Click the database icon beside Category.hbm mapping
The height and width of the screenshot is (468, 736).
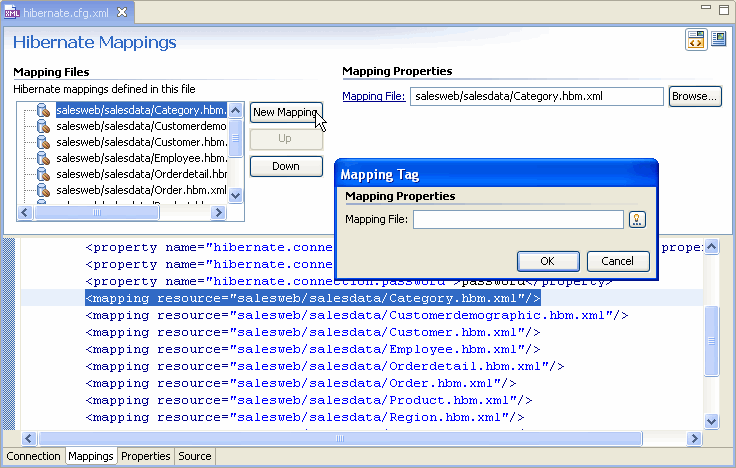43,110
